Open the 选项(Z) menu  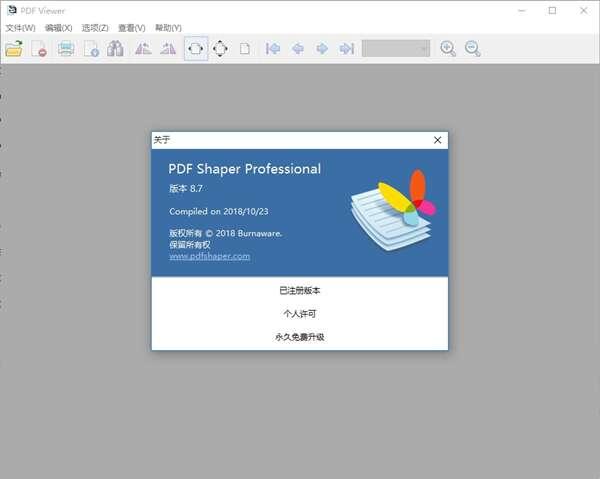(95, 28)
